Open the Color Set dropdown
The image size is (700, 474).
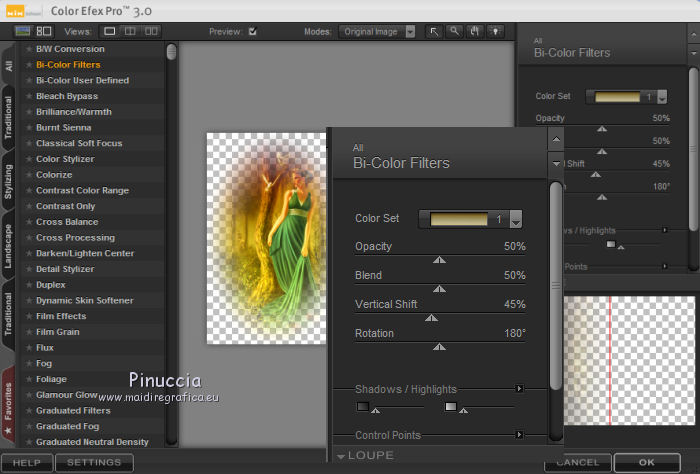click(x=516, y=219)
